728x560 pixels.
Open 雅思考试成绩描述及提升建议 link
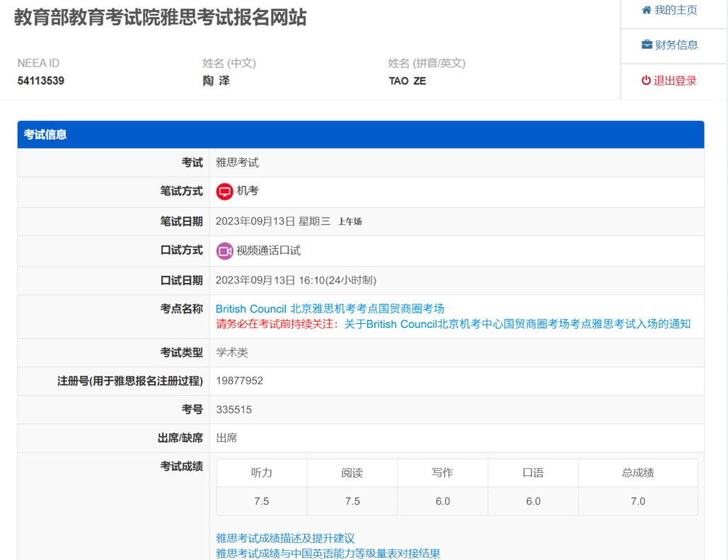285,538
